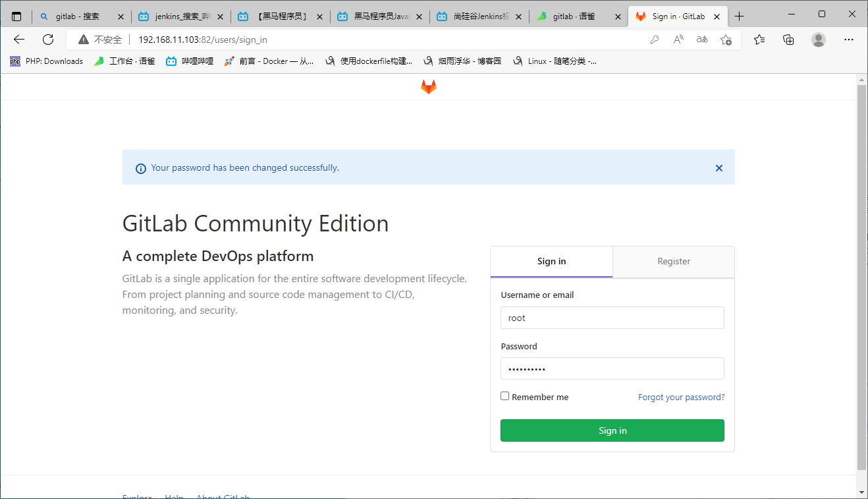Open the Favorites list icon
Image resolution: width=868 pixels, height=499 pixels.
coord(759,40)
